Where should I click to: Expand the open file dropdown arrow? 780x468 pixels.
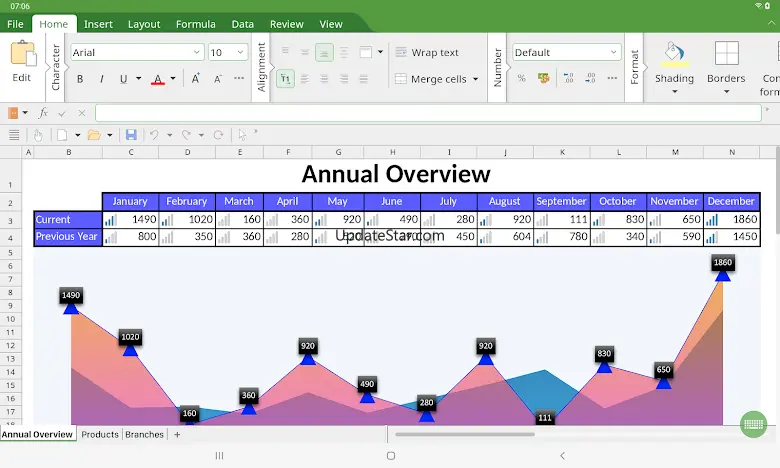point(109,135)
